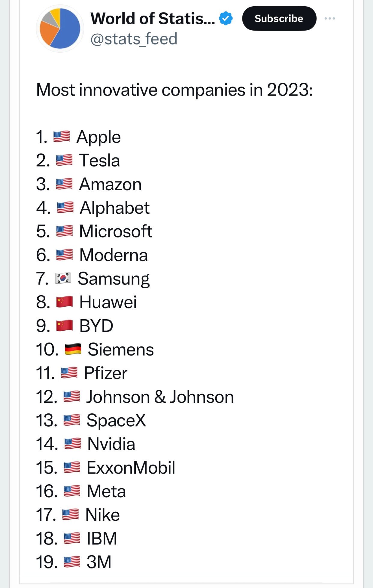The image size is (373, 588).
Task: Click the 'Most innovative companies in 2023' heading
Action: pyautogui.click(x=174, y=90)
